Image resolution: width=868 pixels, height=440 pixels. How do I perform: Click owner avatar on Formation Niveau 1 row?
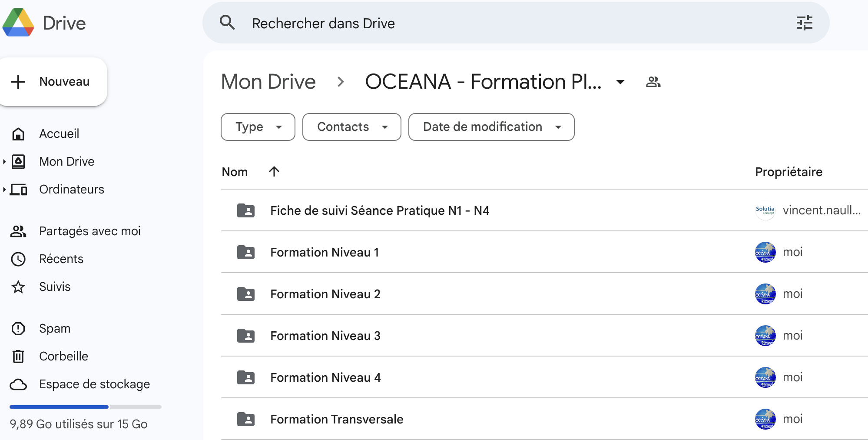(765, 252)
